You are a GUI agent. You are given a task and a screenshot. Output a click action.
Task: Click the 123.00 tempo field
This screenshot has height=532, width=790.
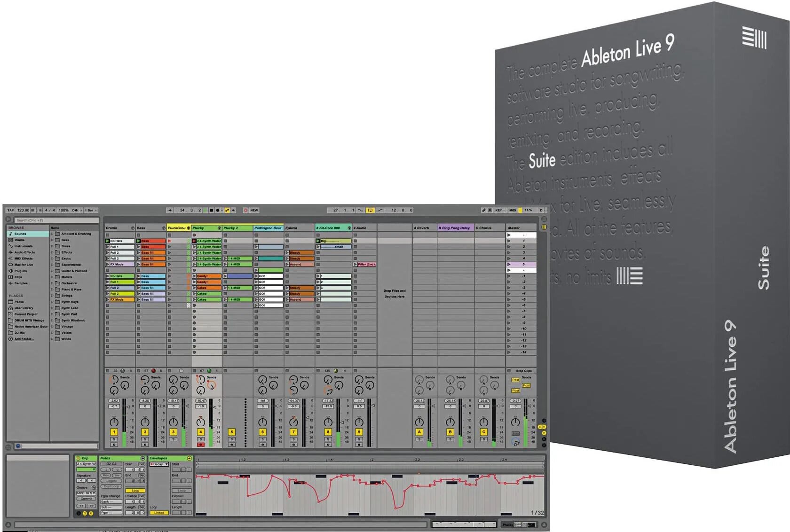pos(23,211)
